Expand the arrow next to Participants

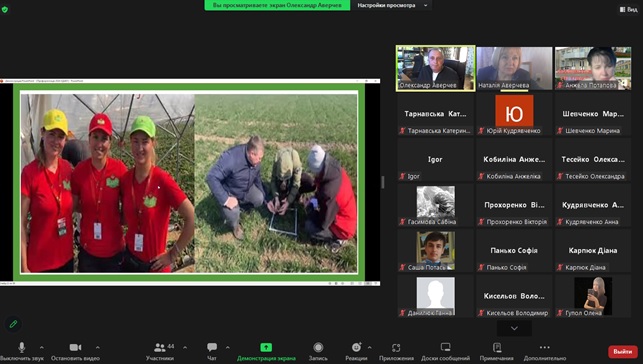pyautogui.click(x=185, y=348)
